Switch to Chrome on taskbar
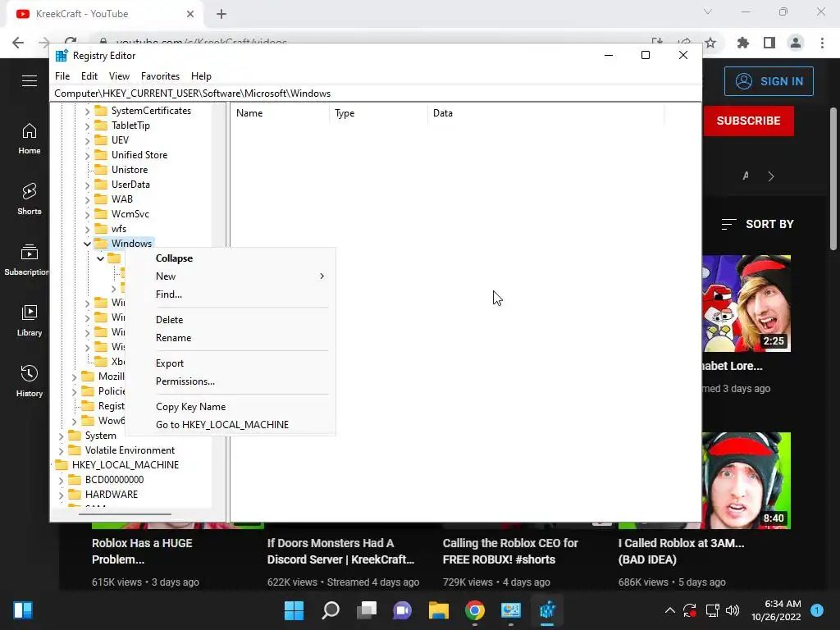The image size is (840, 630). 475,610
